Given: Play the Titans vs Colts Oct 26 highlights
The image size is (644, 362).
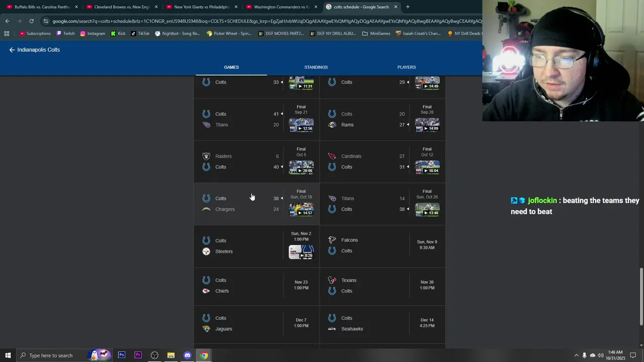Looking at the screenshot, I should point(427,209).
